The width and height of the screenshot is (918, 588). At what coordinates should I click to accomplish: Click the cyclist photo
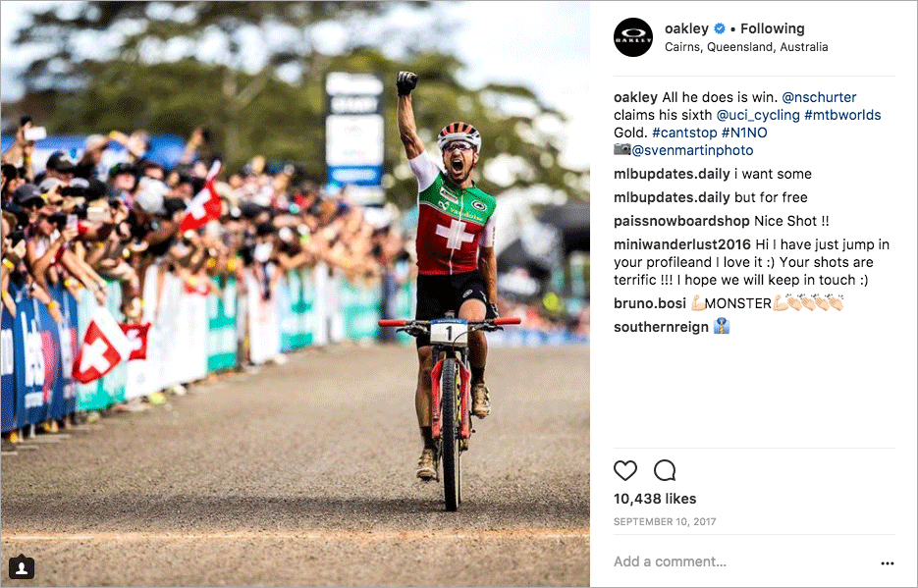point(296,294)
